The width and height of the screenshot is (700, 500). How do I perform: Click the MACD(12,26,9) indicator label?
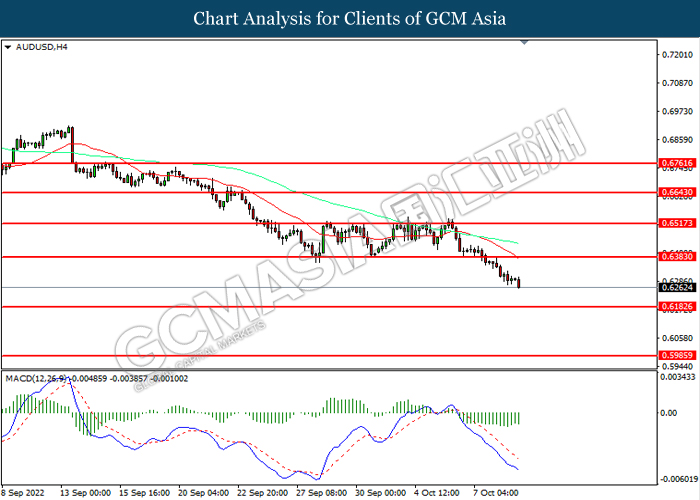point(38,379)
